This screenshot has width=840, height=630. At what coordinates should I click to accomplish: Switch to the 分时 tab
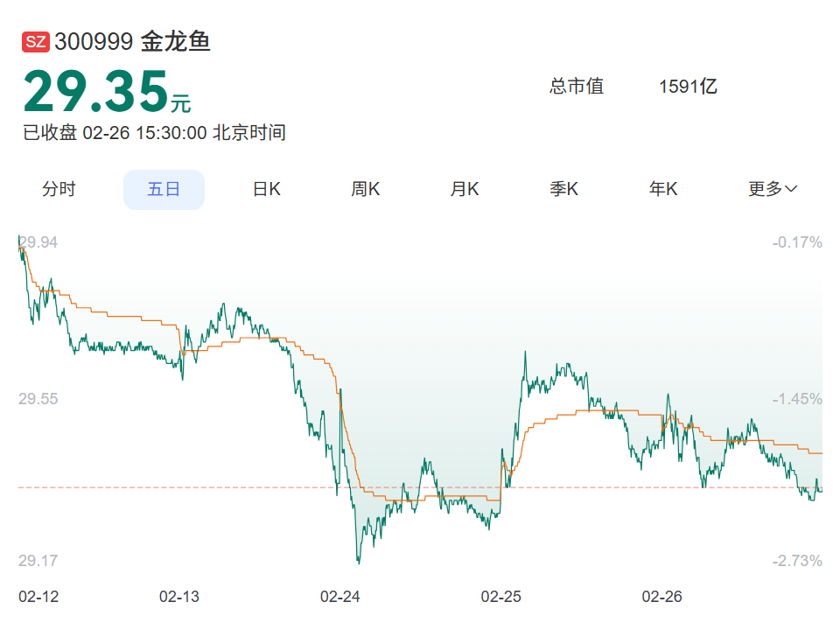[x=59, y=189]
